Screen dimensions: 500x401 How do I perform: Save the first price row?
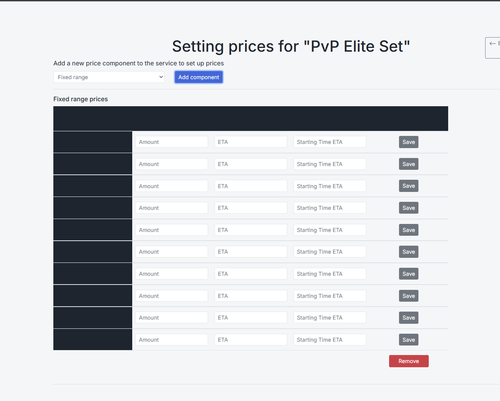click(x=409, y=142)
